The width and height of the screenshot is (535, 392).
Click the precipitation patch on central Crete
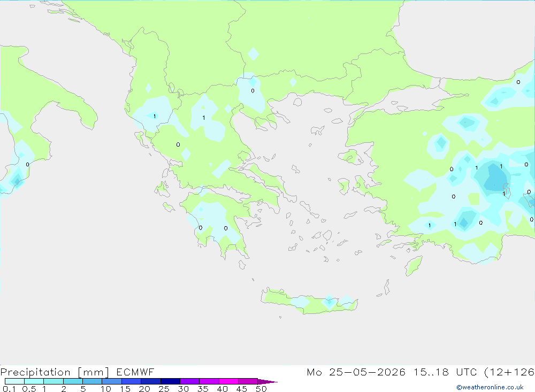click(x=329, y=302)
